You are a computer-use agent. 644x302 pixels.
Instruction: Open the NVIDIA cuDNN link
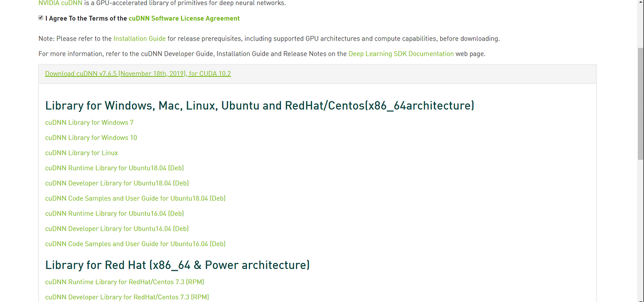[60, 3]
